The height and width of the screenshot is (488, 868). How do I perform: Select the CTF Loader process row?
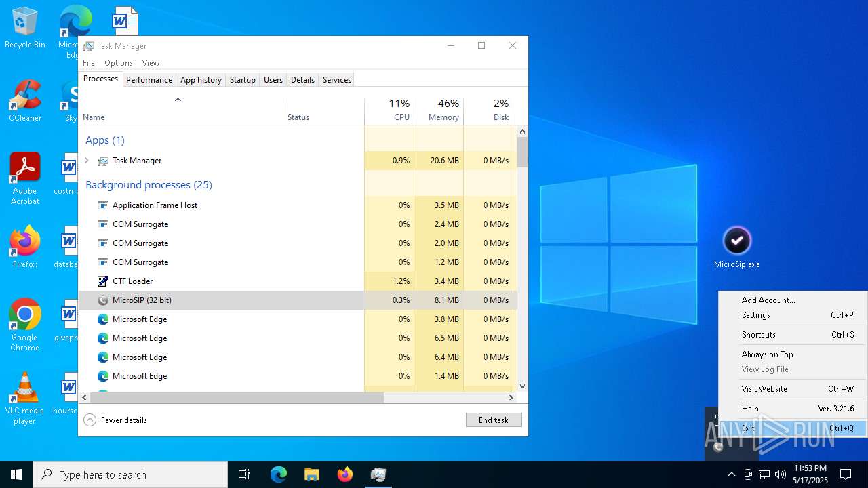pos(297,281)
